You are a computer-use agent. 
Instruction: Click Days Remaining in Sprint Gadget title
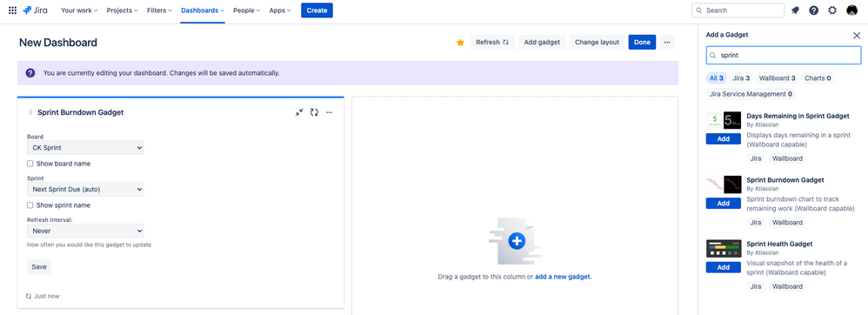798,117
